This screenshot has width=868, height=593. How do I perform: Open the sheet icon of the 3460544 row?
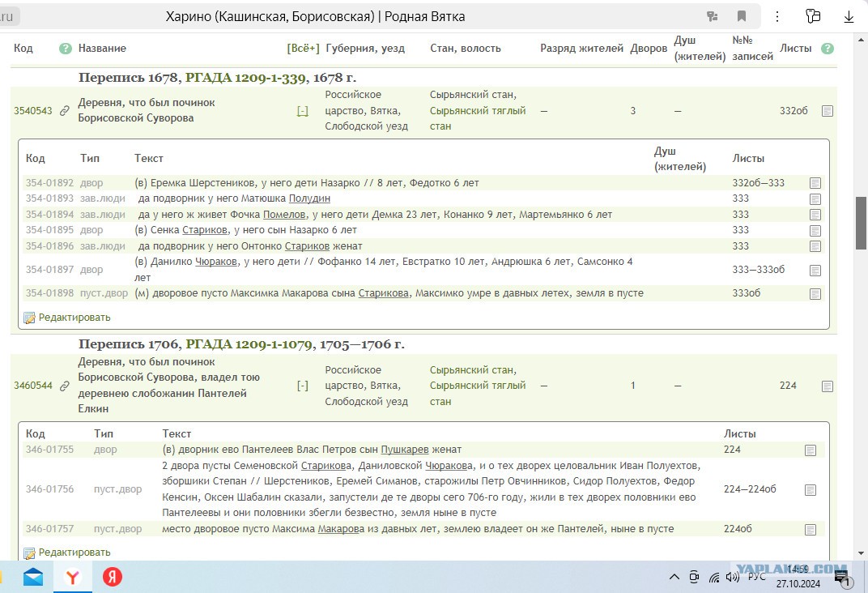tap(828, 386)
